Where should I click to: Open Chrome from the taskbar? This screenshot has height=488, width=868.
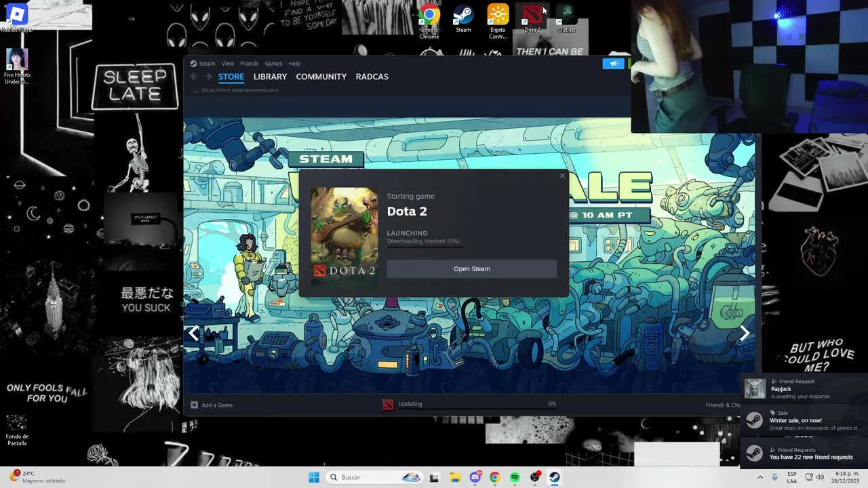(494, 477)
